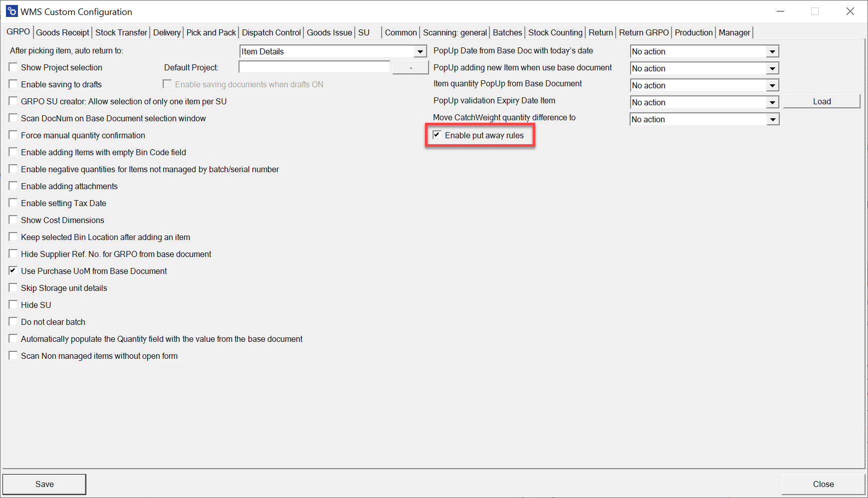This screenshot has width=868, height=498.
Task: Click the Default Project browse button
Action: [x=411, y=67]
